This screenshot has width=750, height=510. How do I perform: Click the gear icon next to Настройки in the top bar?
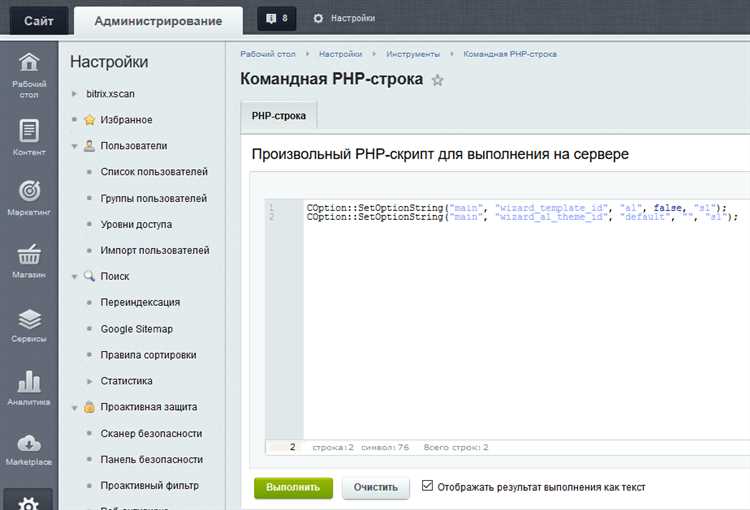pos(318,19)
